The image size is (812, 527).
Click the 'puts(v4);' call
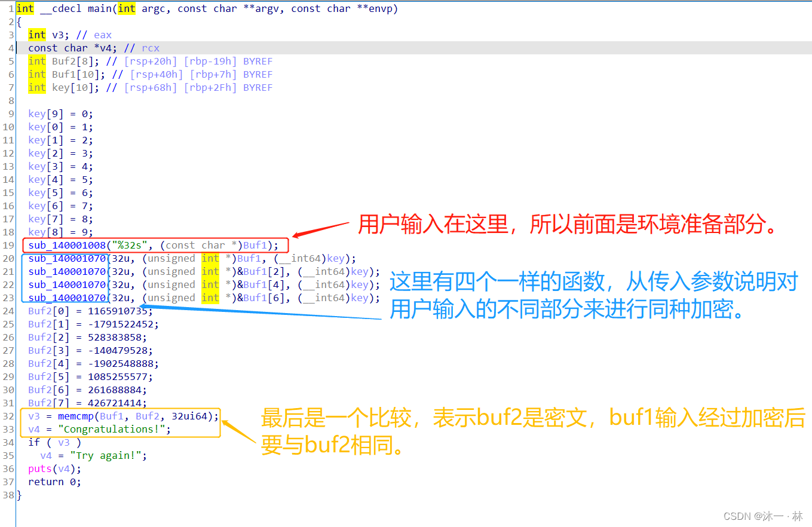(55, 468)
